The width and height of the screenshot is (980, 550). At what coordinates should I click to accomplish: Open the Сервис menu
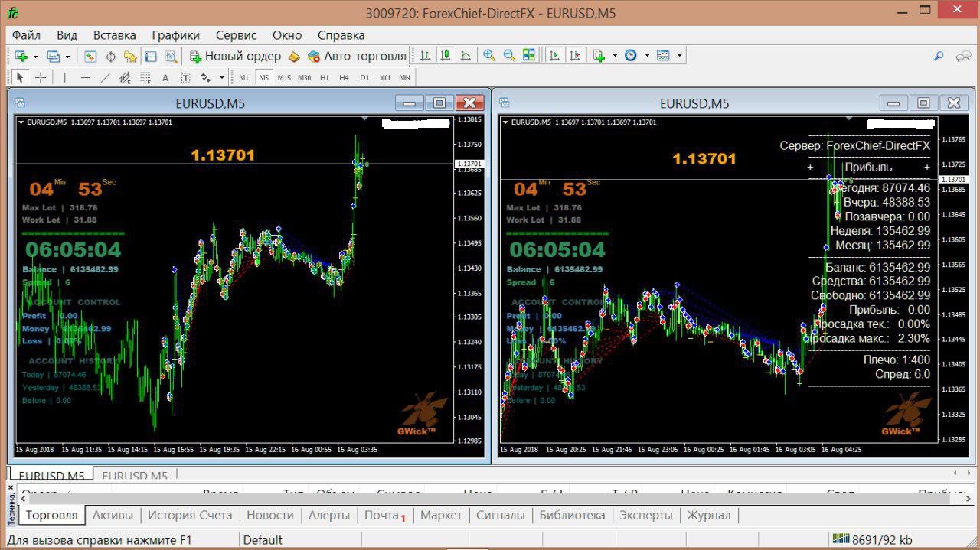pos(237,35)
